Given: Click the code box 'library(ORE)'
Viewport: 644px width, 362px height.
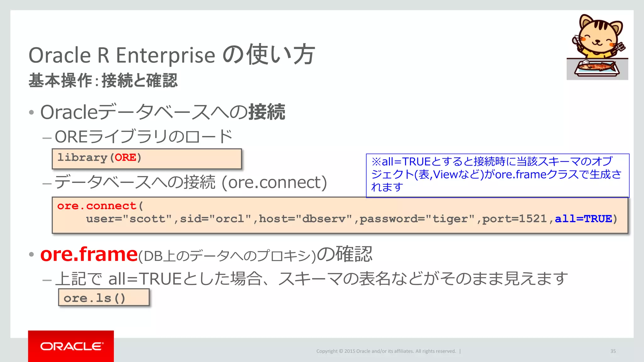Looking at the screenshot, I should [147, 159].
